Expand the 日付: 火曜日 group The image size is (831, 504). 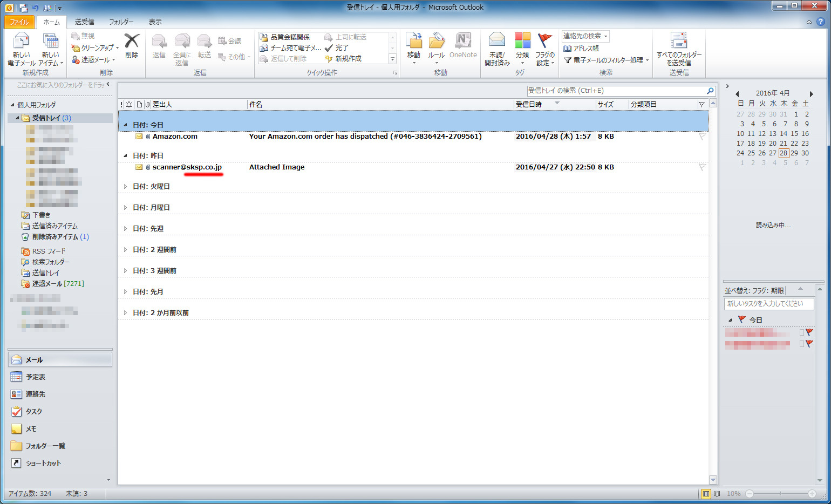(x=125, y=187)
